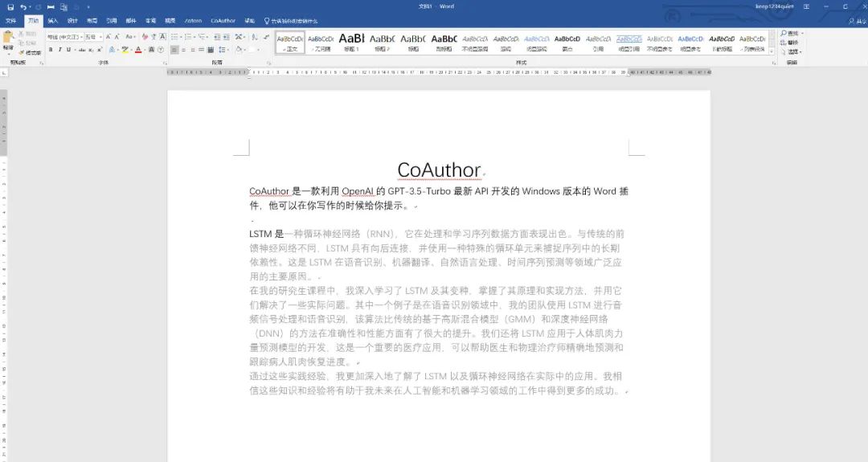The width and height of the screenshot is (868, 462).
Task: Apply numbered list formatting
Action: 187,36
